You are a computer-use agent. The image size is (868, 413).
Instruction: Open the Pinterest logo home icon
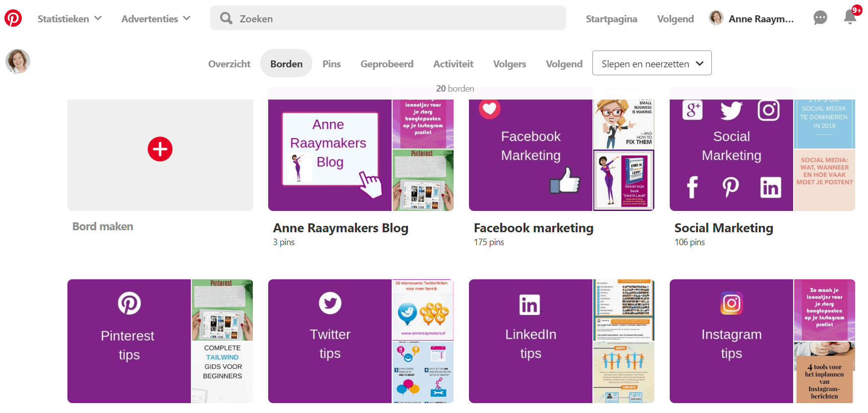[13, 18]
